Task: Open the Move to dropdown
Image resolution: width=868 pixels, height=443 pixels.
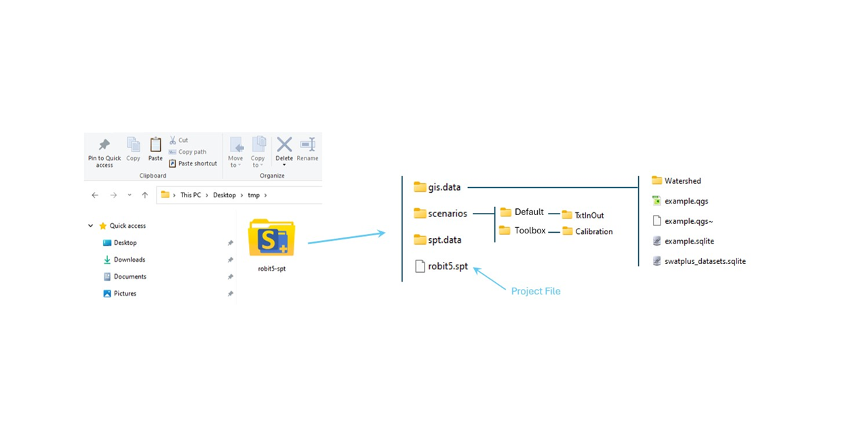Action: 236,165
